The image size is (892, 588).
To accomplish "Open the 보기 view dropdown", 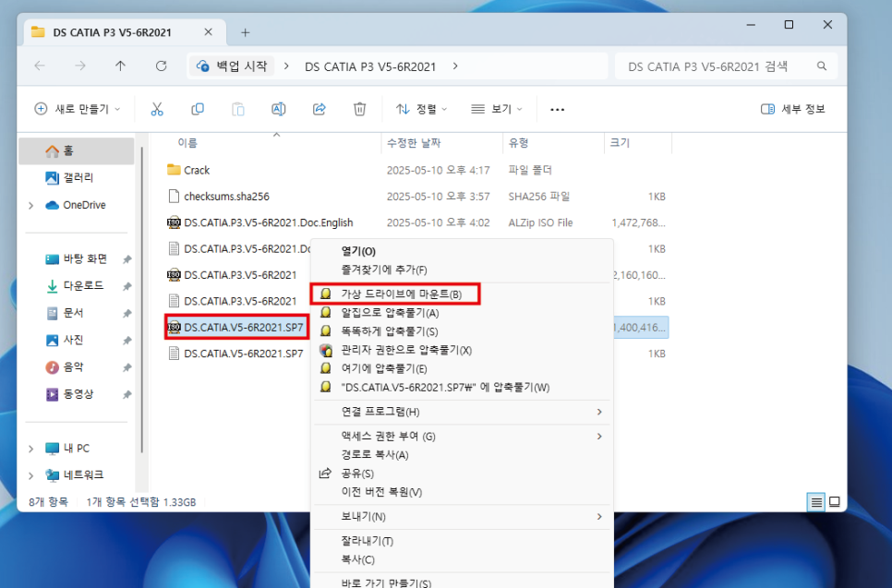I will pos(497,109).
